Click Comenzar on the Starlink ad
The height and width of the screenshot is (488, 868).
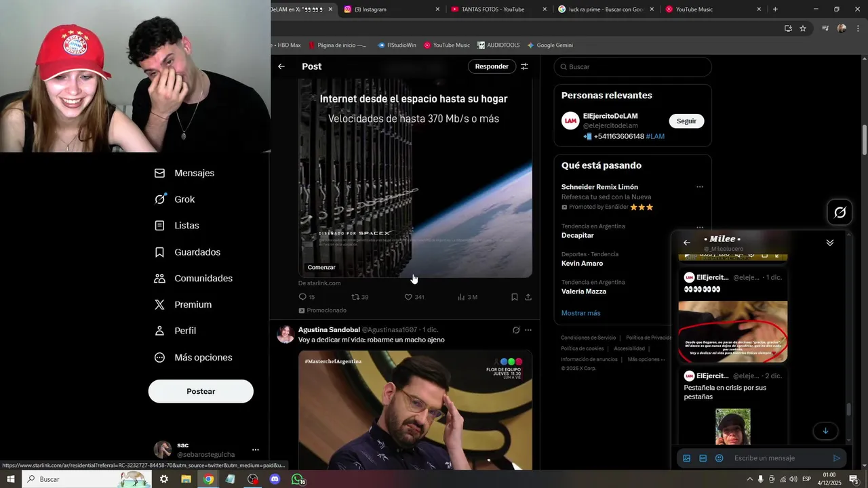[321, 267]
